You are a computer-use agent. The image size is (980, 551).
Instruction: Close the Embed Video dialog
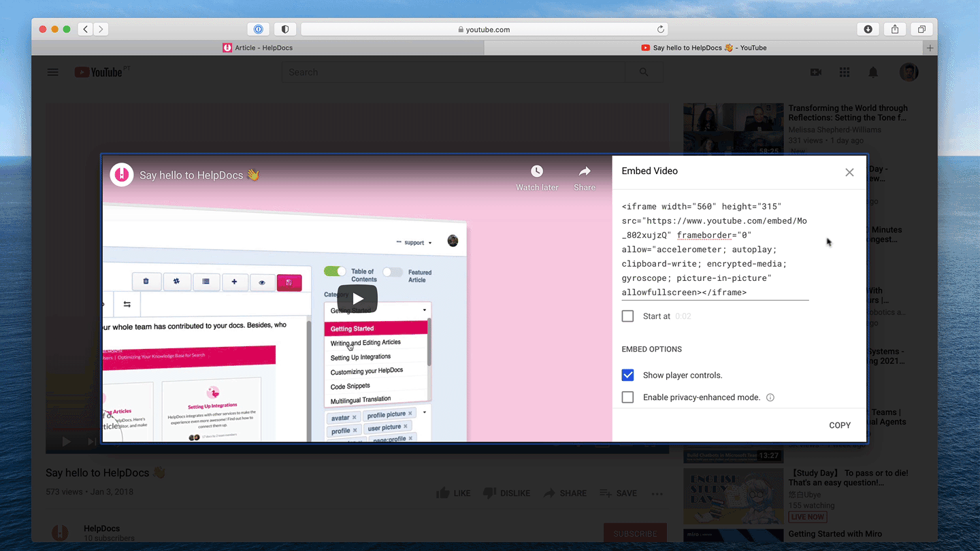coord(849,172)
